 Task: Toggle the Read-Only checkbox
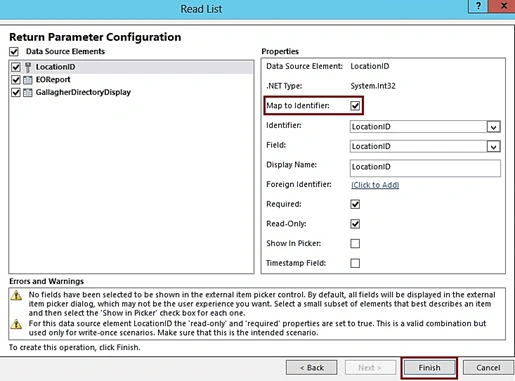pos(355,224)
